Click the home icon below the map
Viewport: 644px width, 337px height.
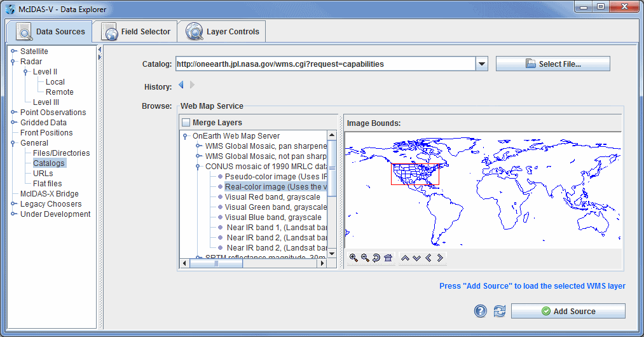pyautogui.click(x=388, y=258)
